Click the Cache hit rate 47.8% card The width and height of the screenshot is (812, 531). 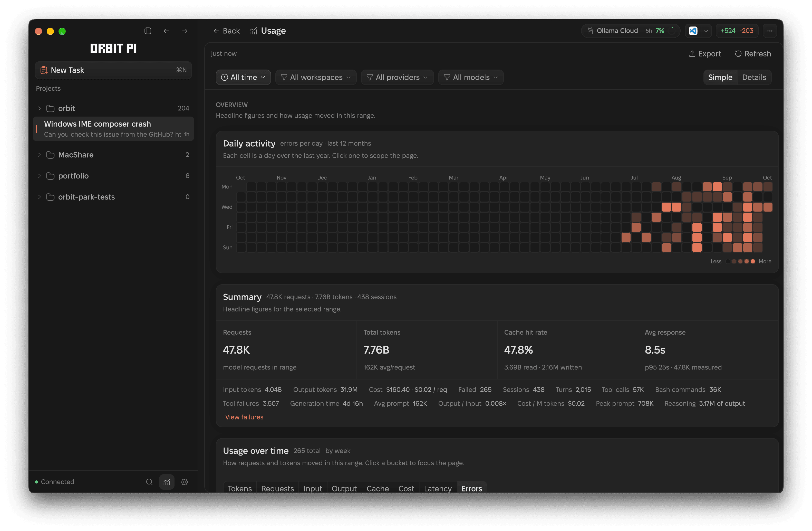567,350
